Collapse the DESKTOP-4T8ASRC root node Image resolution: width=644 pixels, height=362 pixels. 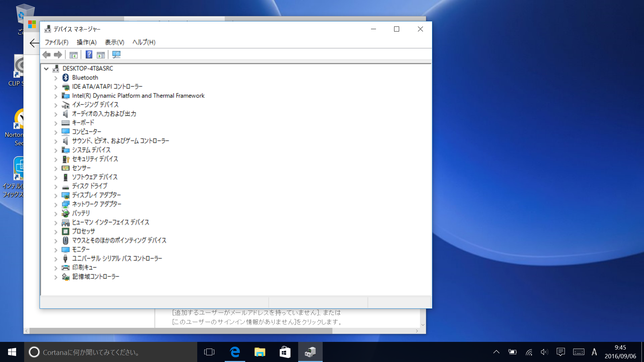pos(46,69)
